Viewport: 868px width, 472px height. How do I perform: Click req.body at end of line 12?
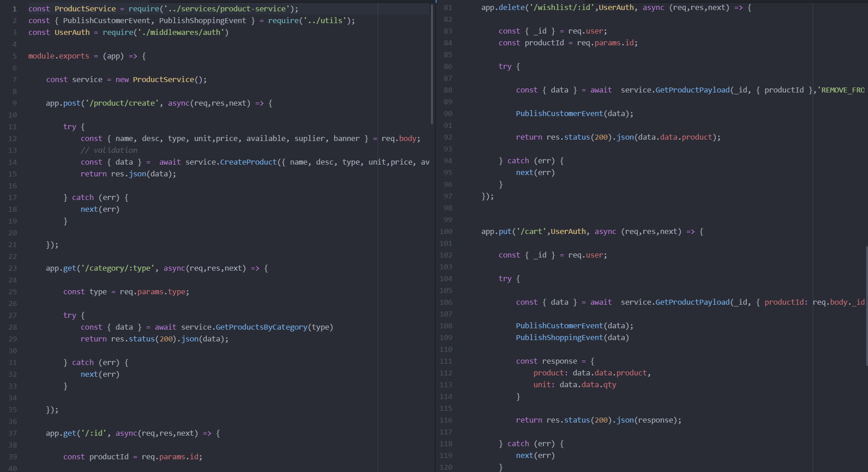tap(399, 138)
